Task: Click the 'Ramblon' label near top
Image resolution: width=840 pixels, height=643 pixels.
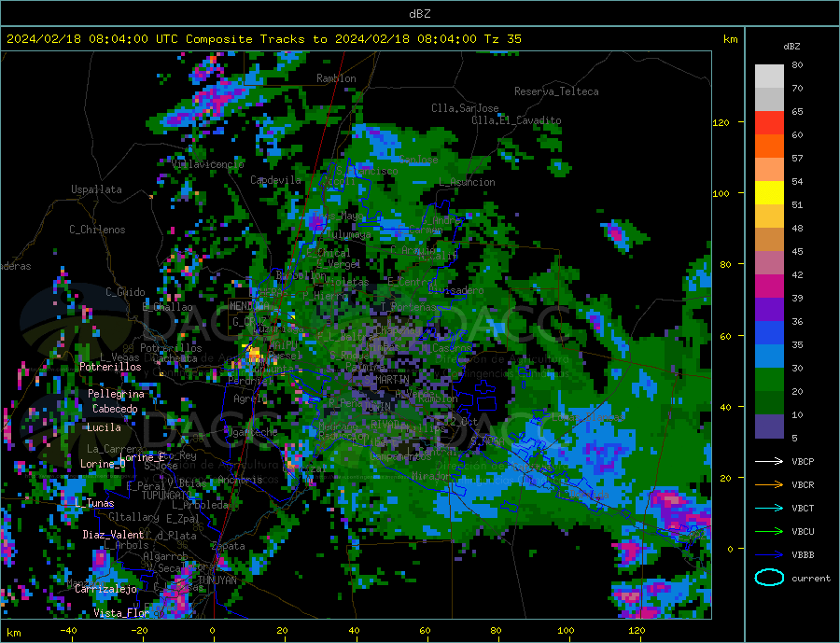Action: tap(336, 78)
